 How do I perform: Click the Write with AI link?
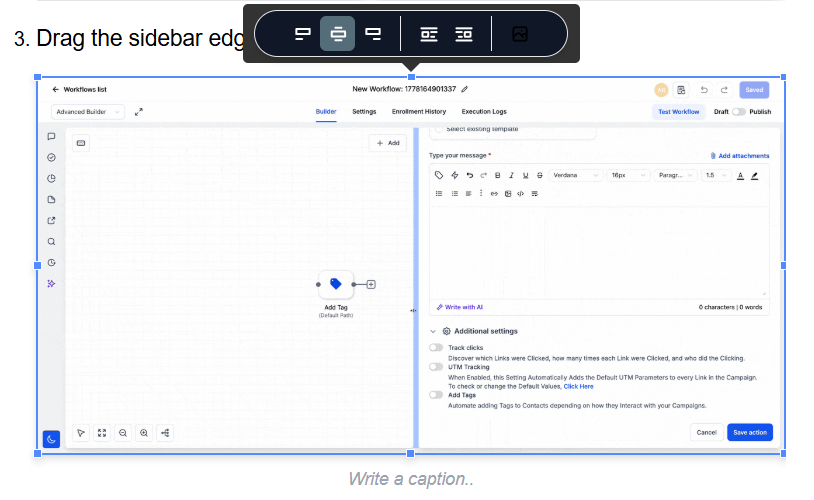pos(460,307)
